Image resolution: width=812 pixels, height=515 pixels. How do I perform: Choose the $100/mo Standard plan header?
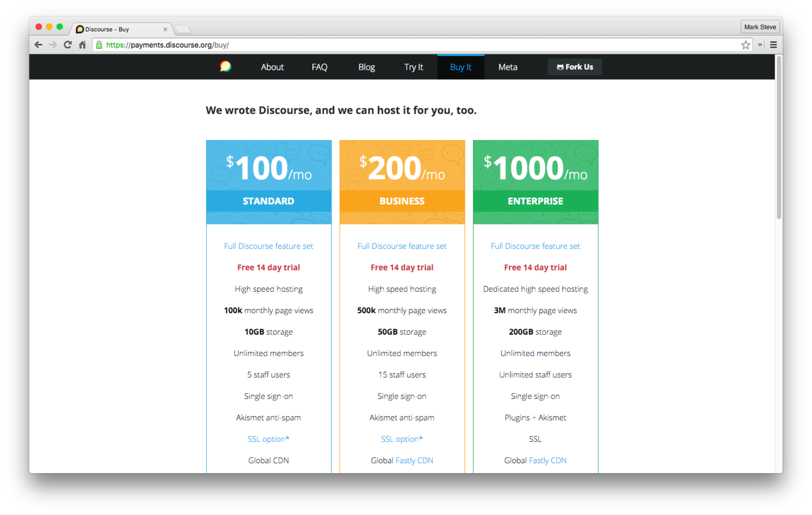tap(269, 182)
